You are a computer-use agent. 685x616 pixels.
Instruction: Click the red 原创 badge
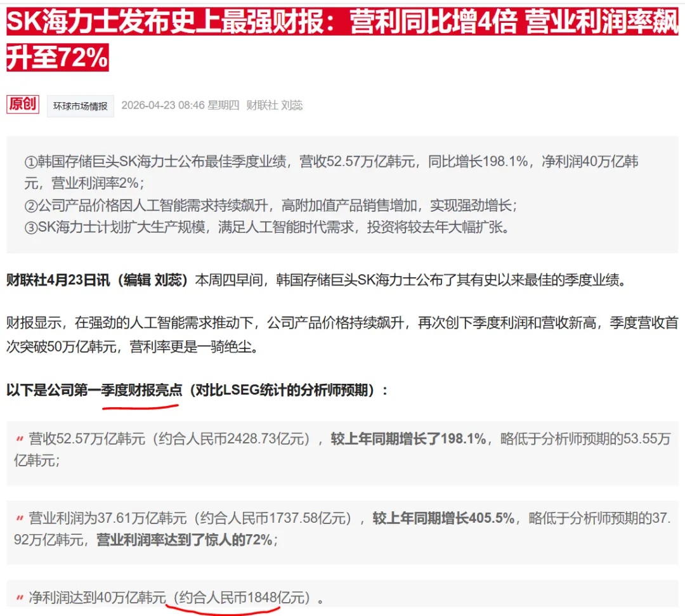(x=23, y=105)
